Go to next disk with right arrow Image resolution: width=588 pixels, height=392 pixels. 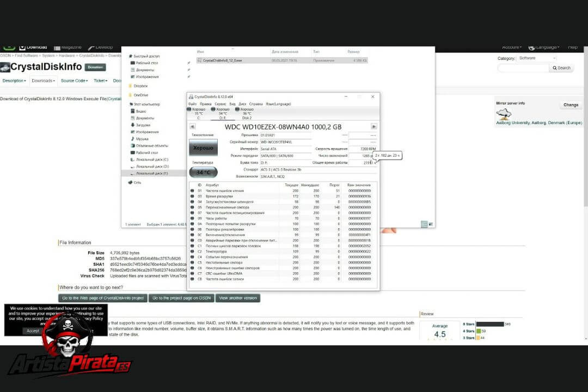point(374,126)
